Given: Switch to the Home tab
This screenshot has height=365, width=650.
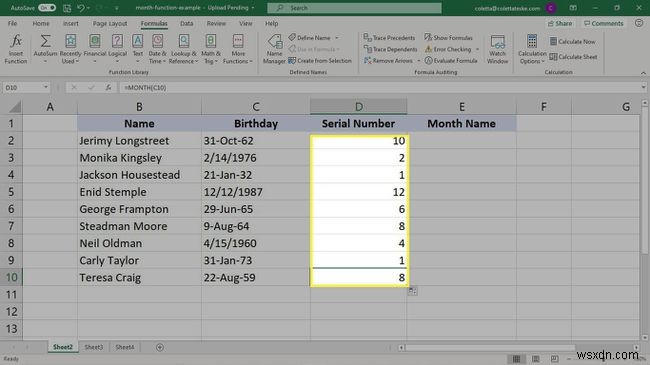Looking at the screenshot, I should tap(41, 24).
